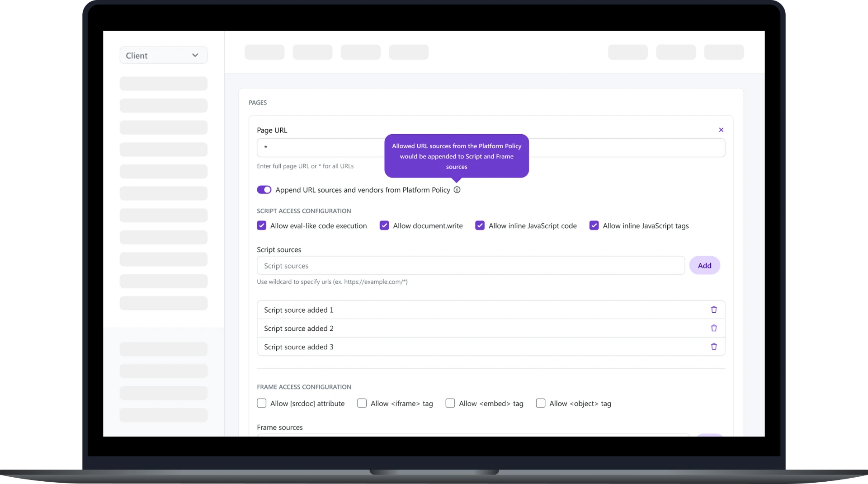Toggle Append URL sources from Platform Policy
Screen dimensions: 868x484
tap(264, 190)
